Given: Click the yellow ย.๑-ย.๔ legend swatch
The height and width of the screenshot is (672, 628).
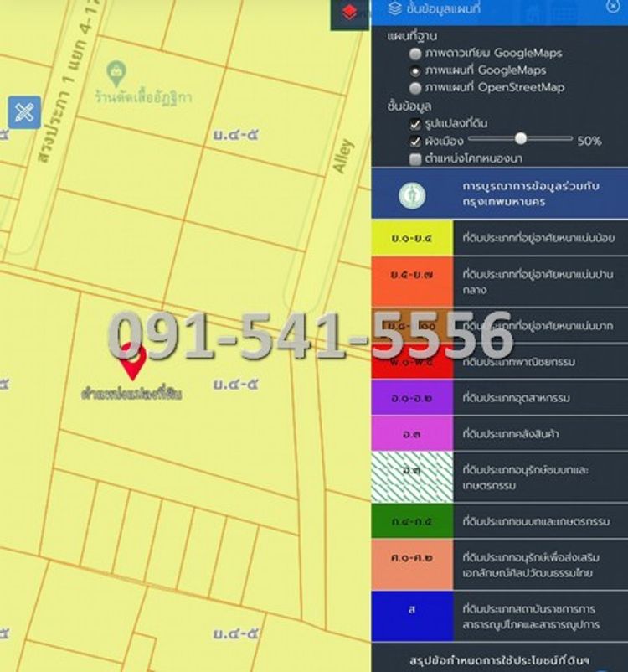Looking at the screenshot, I should point(411,239).
